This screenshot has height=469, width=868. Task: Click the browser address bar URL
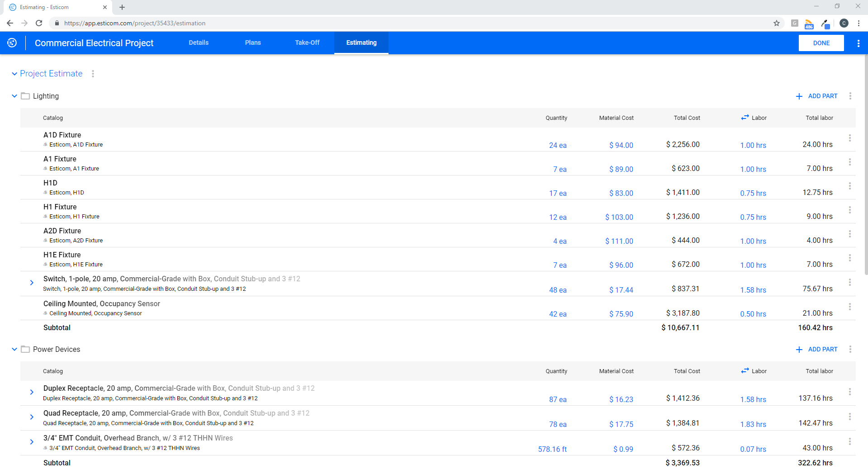tap(134, 23)
